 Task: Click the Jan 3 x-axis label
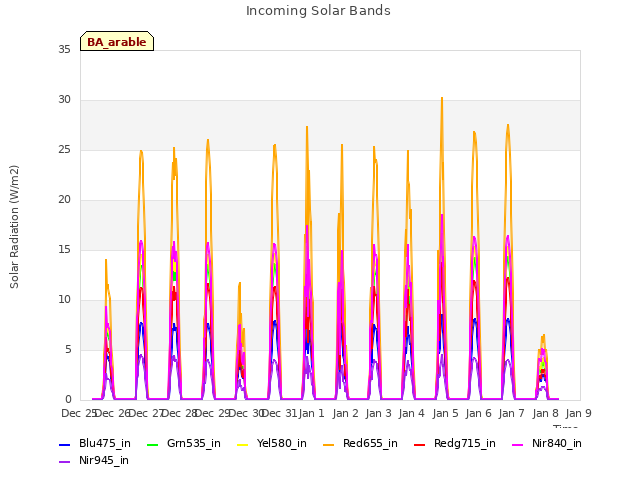click(x=378, y=413)
